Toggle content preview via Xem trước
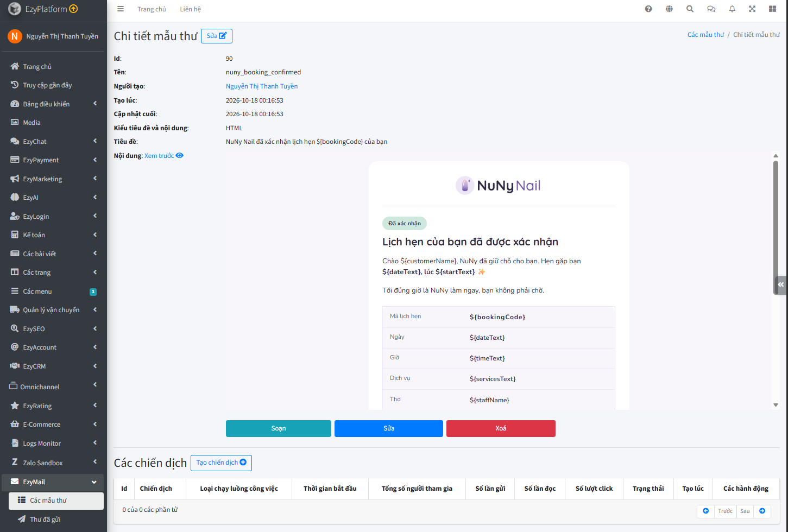Screen dimensions: 788x532 164,156
